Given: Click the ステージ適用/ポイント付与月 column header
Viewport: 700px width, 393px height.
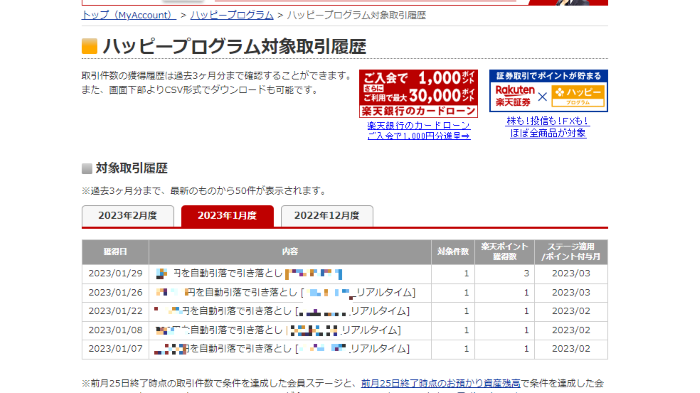Looking at the screenshot, I should pos(571,252).
